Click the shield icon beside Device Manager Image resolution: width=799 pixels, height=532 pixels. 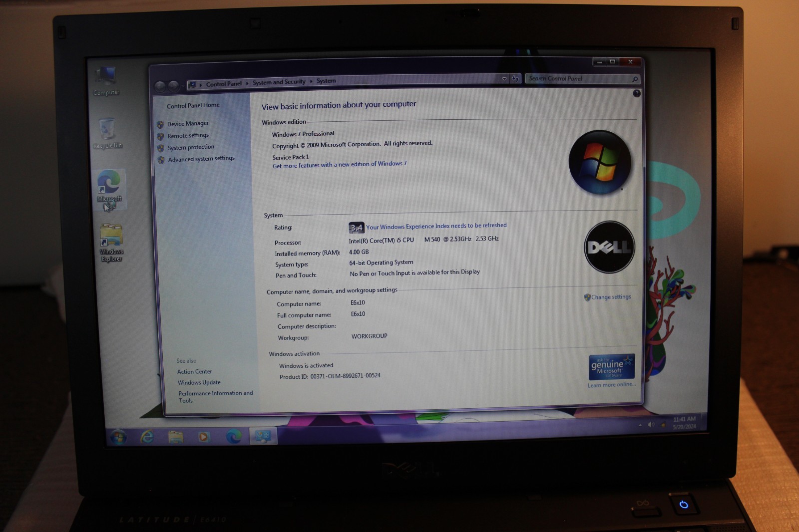160,124
